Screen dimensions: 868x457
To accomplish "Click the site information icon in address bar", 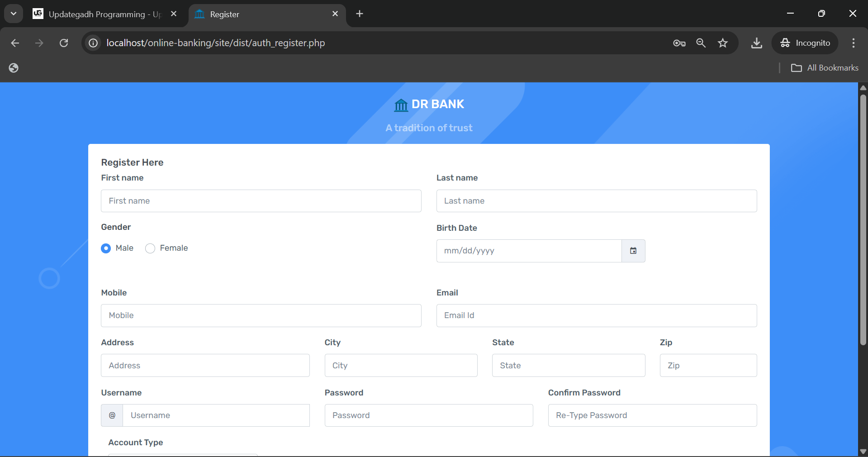I will (93, 43).
